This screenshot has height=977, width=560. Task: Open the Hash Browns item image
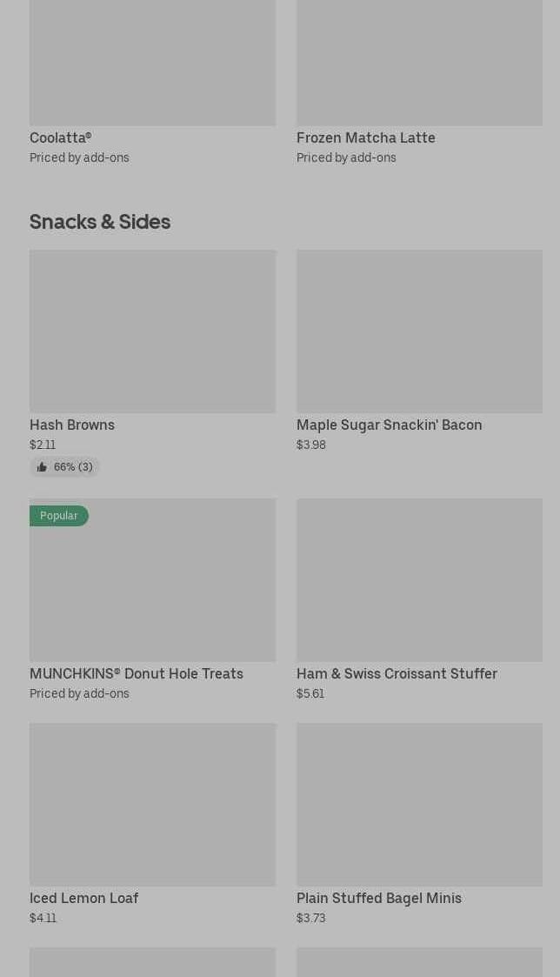pyautogui.click(x=152, y=331)
